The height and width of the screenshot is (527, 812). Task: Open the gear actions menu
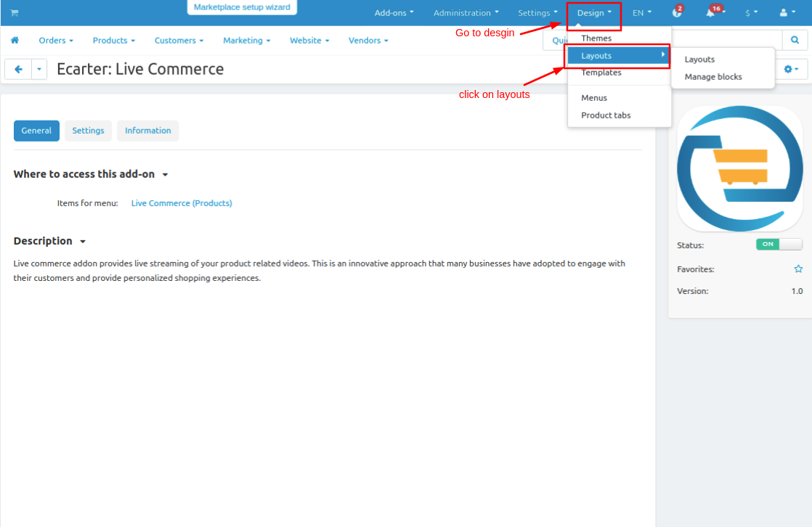click(790, 70)
